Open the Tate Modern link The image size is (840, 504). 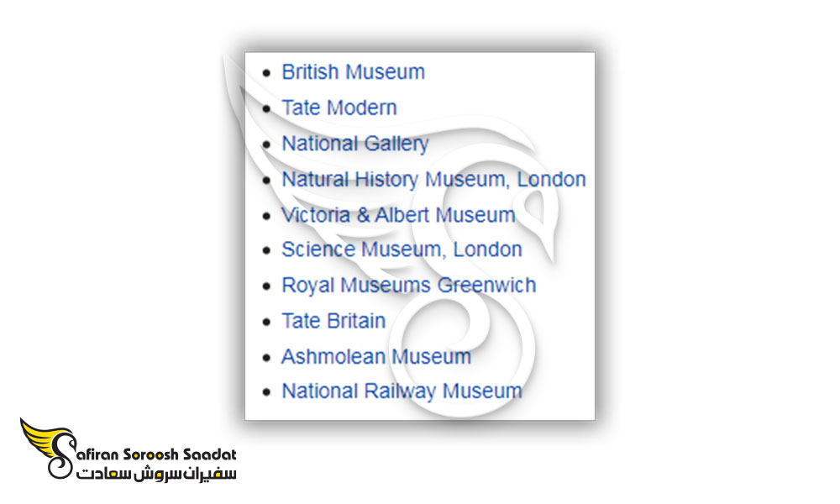click(339, 108)
